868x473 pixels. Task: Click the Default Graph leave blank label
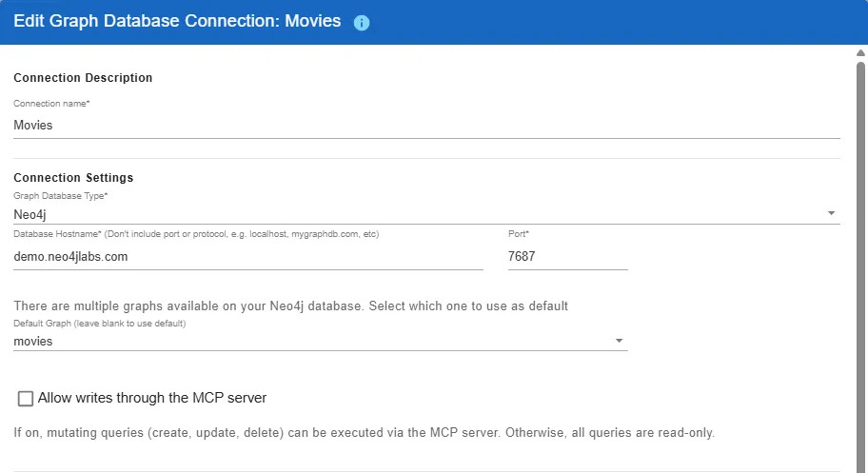click(x=100, y=324)
